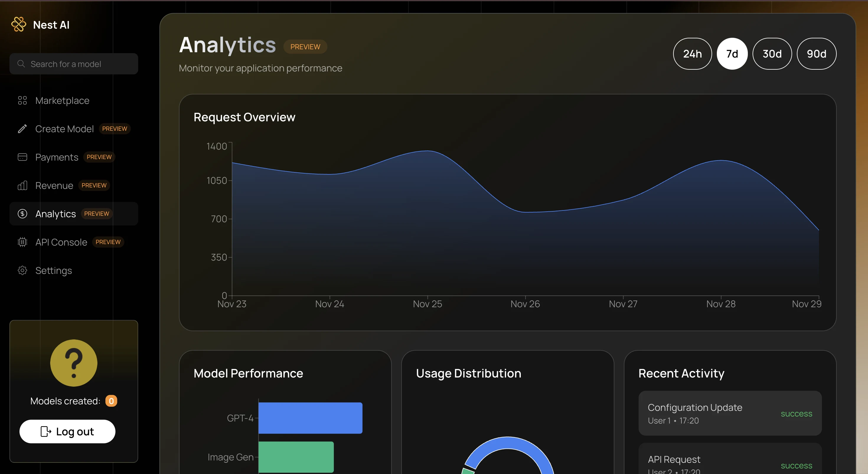The image size is (868, 474).
Task: Click the Create Model pencil icon
Action: [22, 129]
